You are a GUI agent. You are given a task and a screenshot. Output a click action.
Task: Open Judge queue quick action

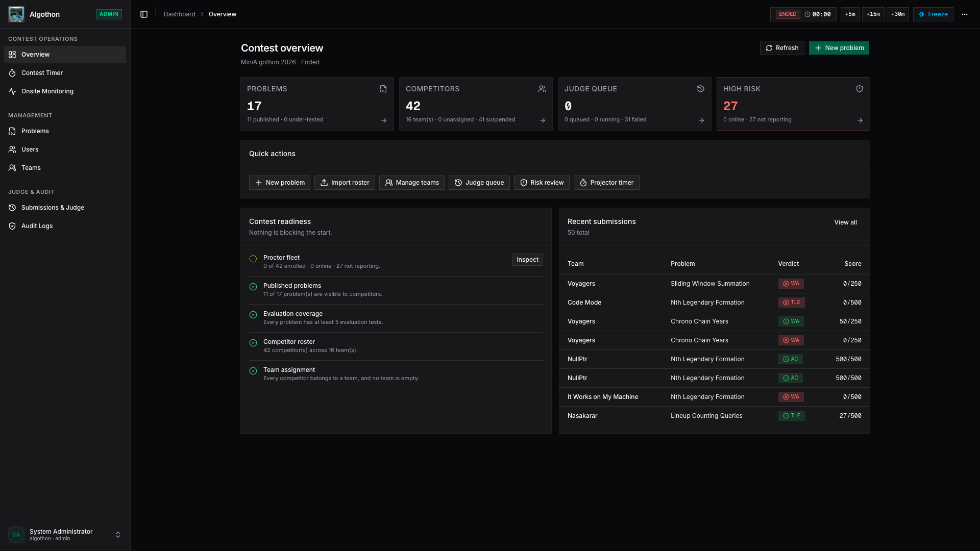tap(479, 183)
